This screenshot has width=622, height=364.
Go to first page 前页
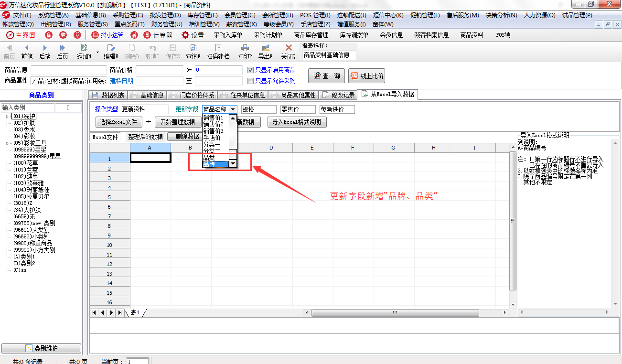[9, 52]
